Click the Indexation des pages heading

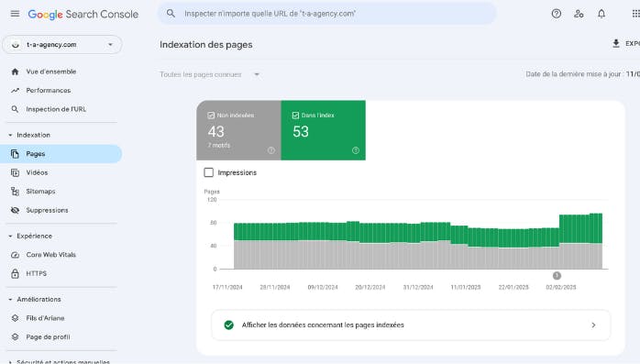tap(206, 45)
